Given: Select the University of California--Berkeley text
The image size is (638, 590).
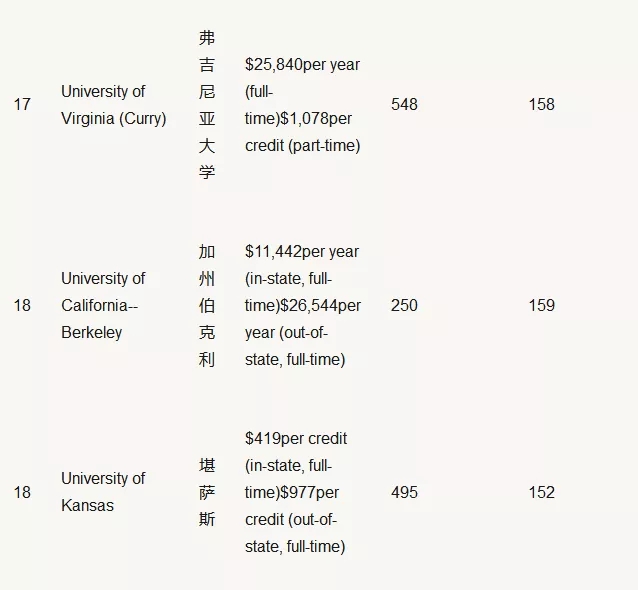Looking at the screenshot, I should click(x=103, y=306).
